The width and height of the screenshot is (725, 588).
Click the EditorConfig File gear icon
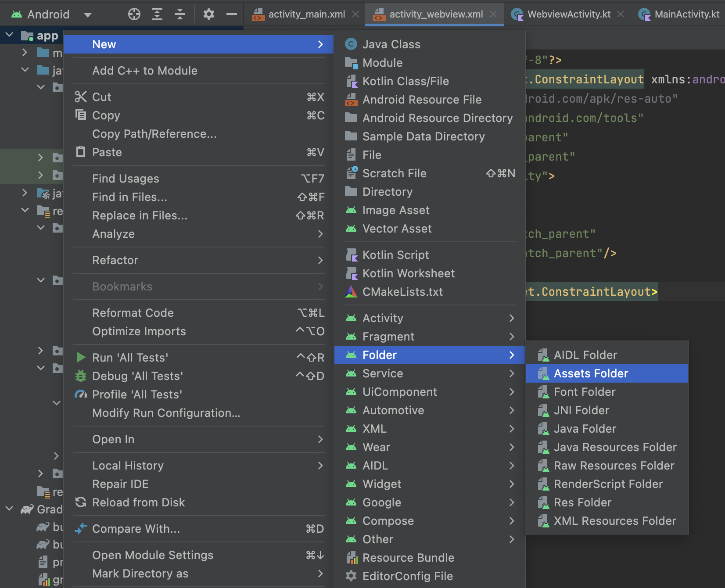(351, 576)
